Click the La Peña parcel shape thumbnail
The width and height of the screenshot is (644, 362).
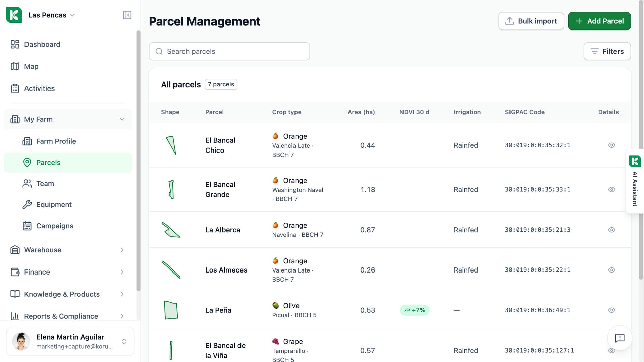(x=171, y=310)
